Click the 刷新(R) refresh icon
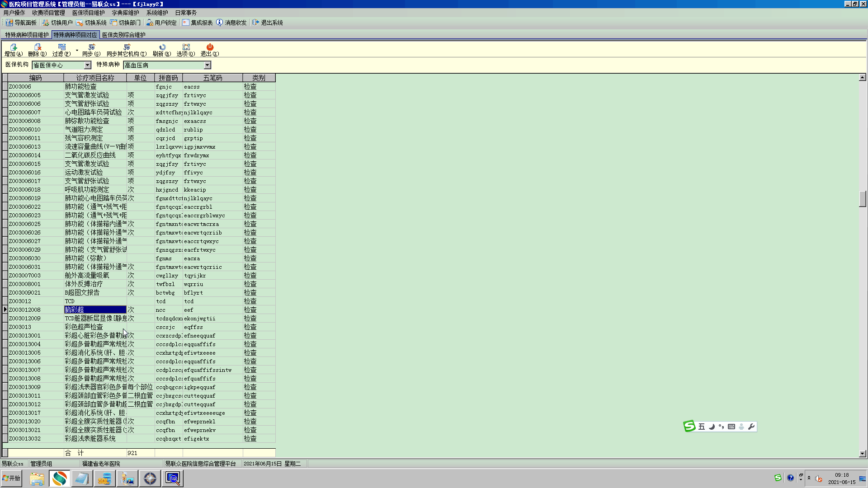This screenshot has height=488, width=868. click(x=162, y=47)
